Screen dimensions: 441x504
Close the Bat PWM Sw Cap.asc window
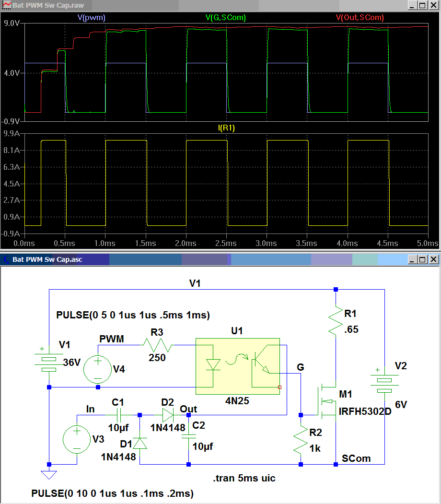434,259
